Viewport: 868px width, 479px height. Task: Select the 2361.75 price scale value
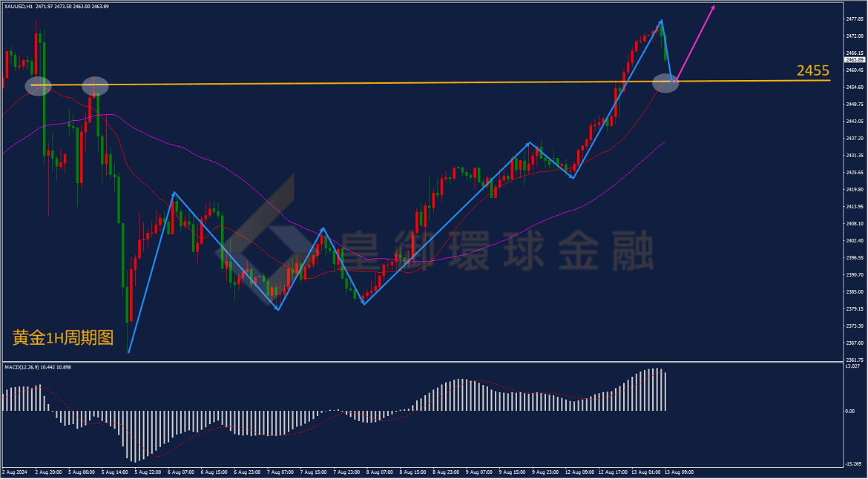(855, 360)
